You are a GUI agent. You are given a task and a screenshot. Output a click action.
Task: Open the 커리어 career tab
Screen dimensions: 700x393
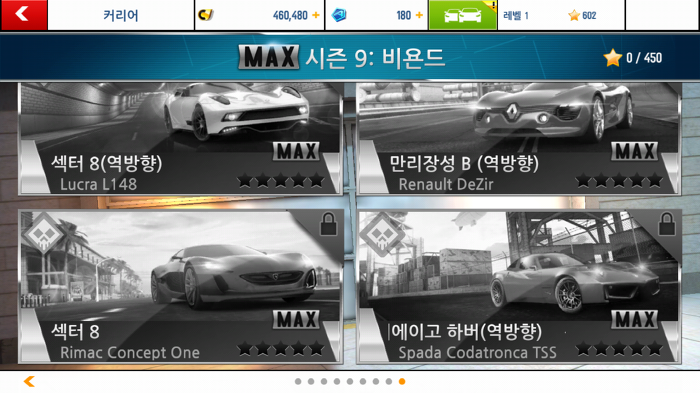pyautogui.click(x=121, y=15)
